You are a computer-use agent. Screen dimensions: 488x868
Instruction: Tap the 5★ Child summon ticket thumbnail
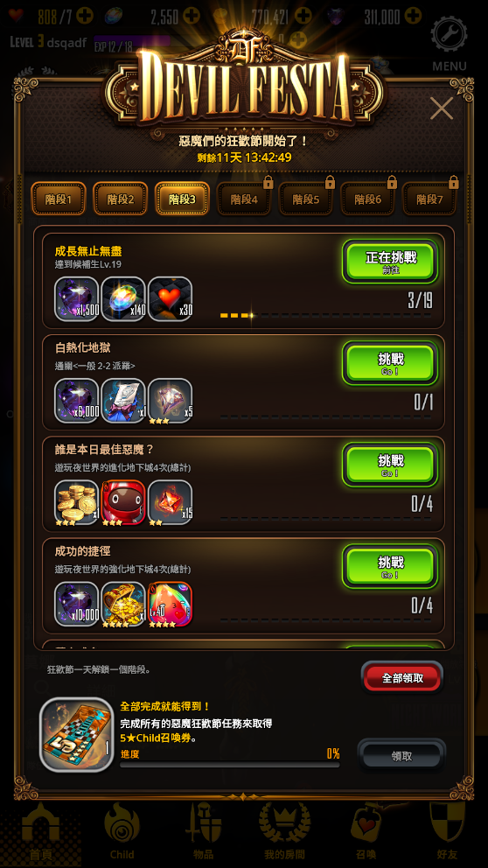(x=77, y=734)
